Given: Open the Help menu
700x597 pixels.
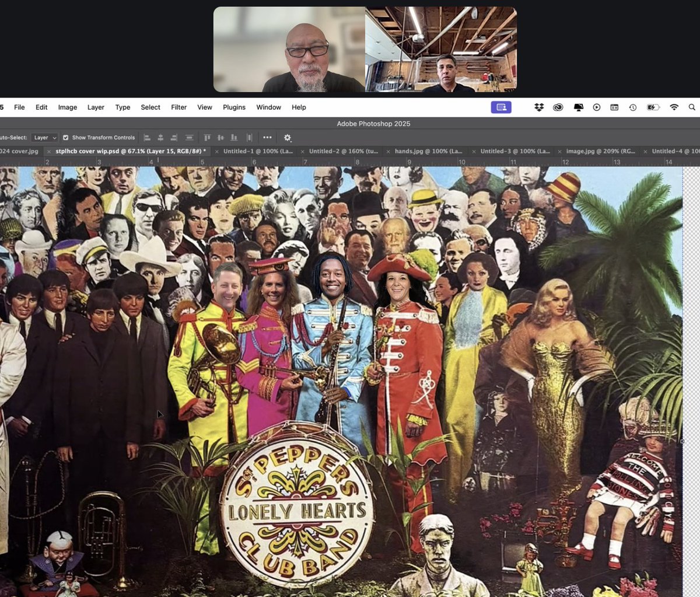Looking at the screenshot, I should (x=299, y=107).
